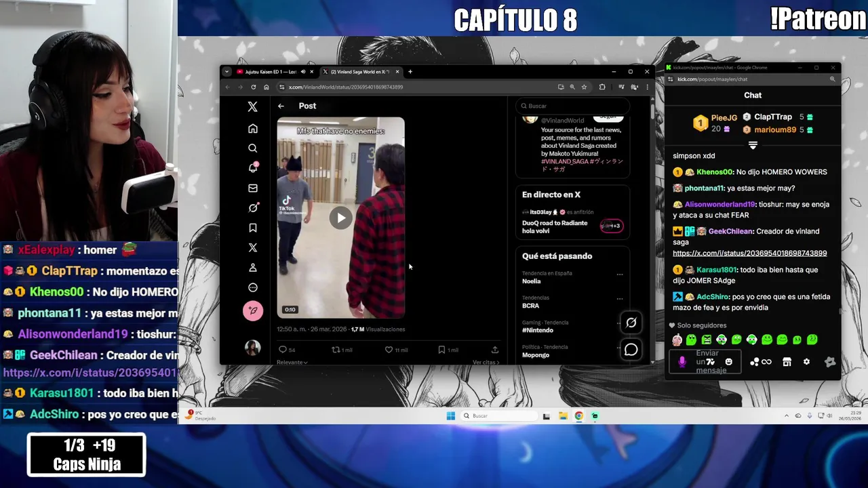Open Chrome icon on Windows taskbar

579,415
